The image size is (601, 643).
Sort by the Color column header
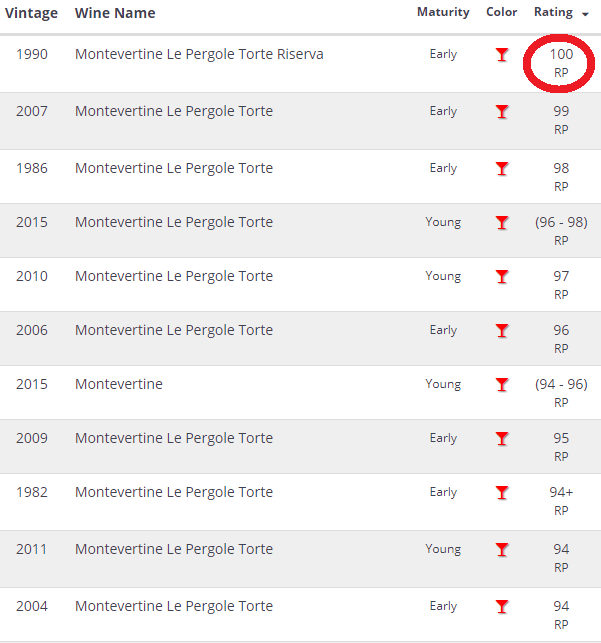(502, 13)
